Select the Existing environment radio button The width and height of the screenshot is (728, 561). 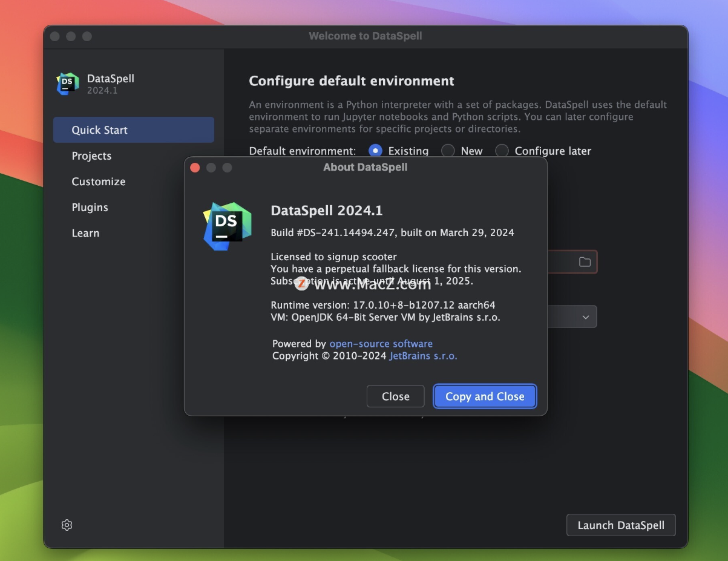375,151
